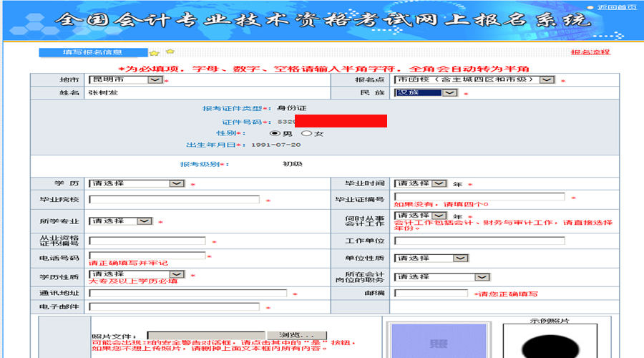Open the 民族 ethnicity dropdown

[449, 93]
